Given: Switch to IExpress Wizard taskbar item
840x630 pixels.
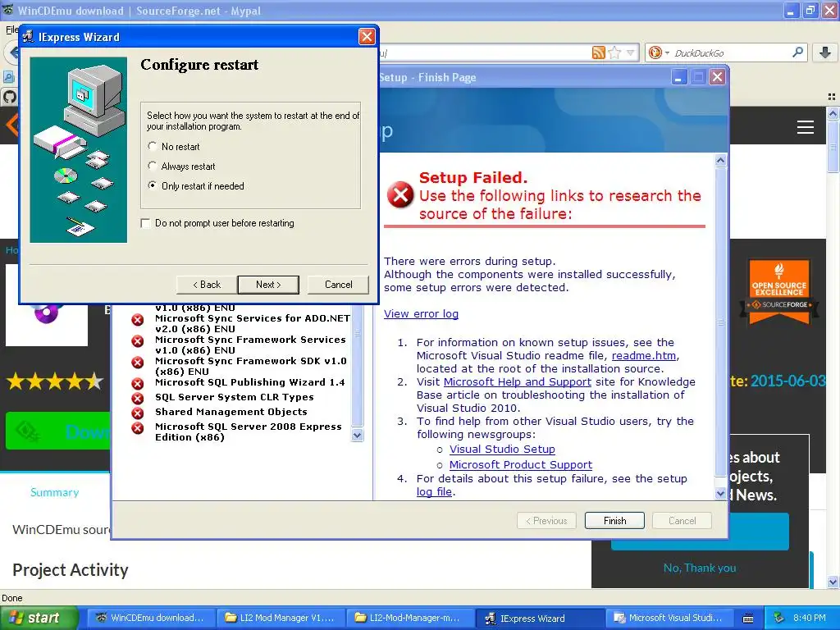Looking at the screenshot, I should tap(540, 619).
